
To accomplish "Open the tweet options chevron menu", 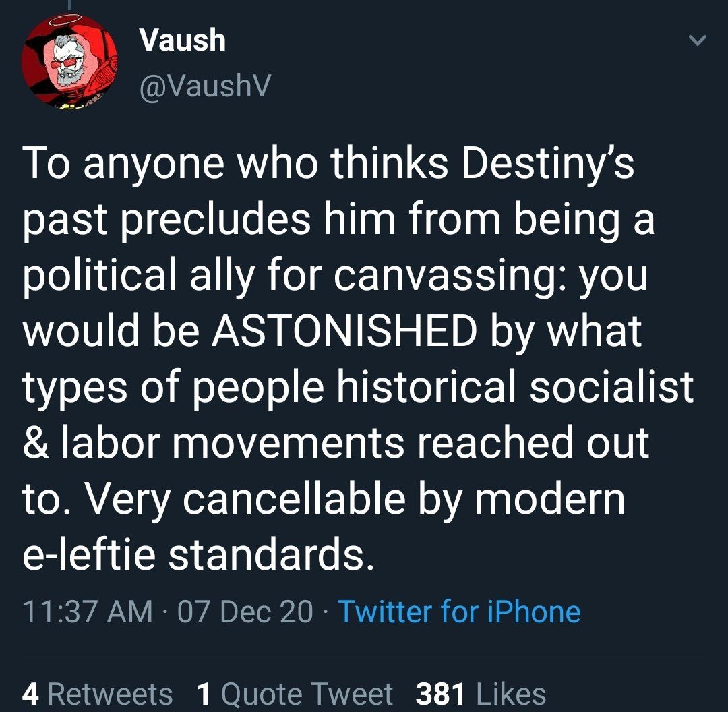I will (699, 42).
